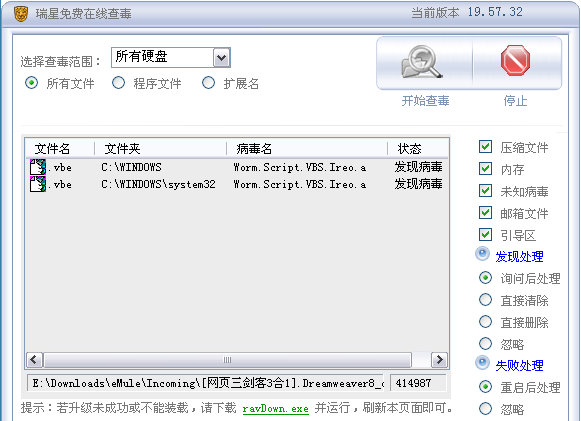Select the .vbe file icon in system32
This screenshot has width=581, height=421.
[38, 184]
